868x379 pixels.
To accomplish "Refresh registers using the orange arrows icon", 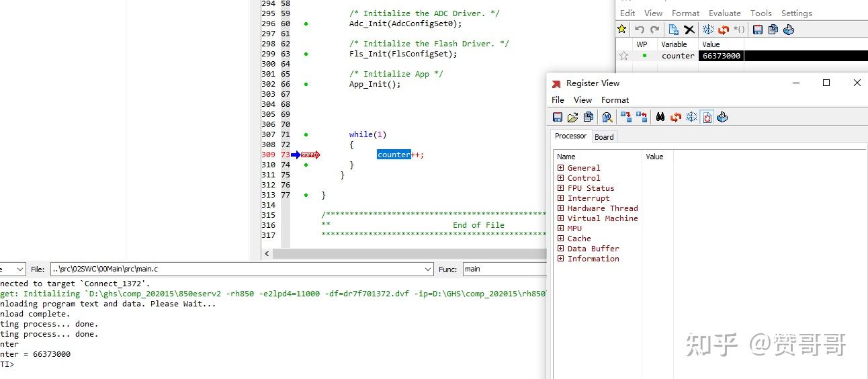I will click(676, 117).
